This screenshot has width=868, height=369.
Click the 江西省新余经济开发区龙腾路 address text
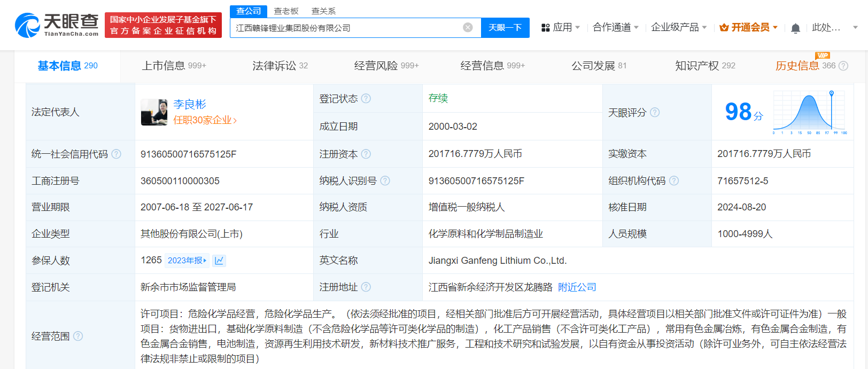point(491,287)
